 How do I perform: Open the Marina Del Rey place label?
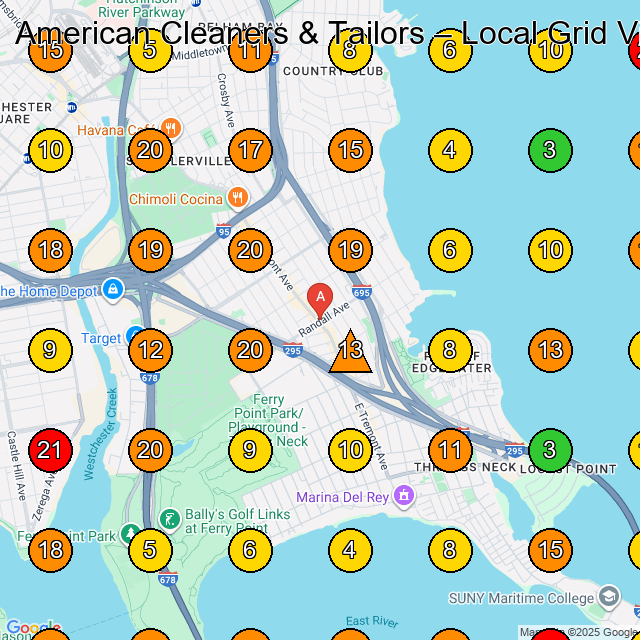click(x=342, y=498)
